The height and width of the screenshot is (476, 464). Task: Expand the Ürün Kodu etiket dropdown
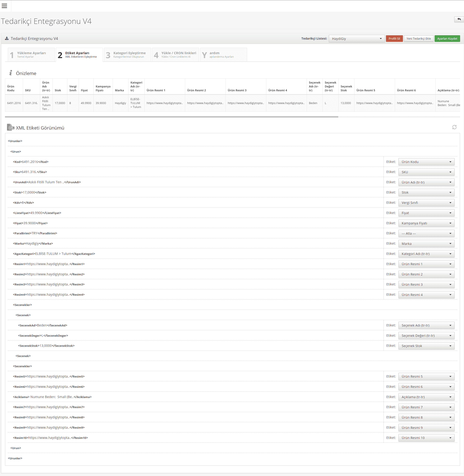[x=426, y=162]
